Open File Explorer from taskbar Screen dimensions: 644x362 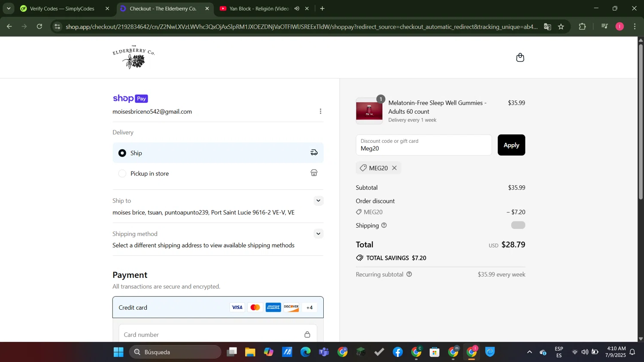pos(250,352)
